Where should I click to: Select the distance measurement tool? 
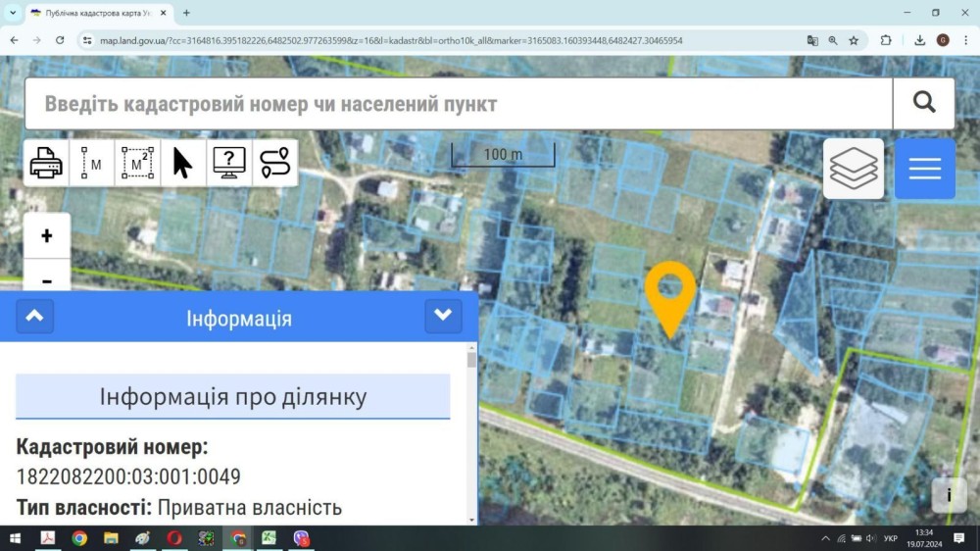pyautogui.click(x=92, y=163)
